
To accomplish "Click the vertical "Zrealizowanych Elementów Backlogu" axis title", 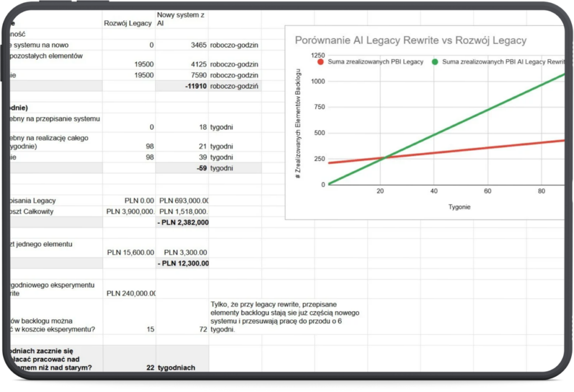I will coord(298,123).
